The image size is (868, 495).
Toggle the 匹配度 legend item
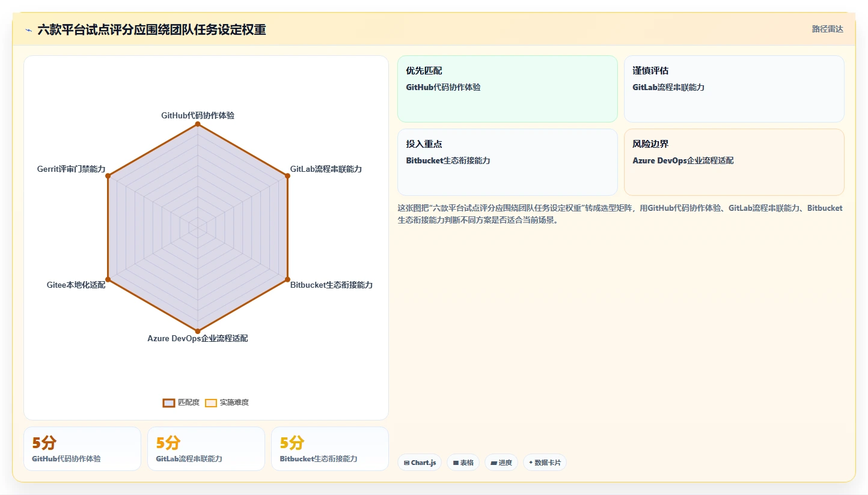coord(181,402)
